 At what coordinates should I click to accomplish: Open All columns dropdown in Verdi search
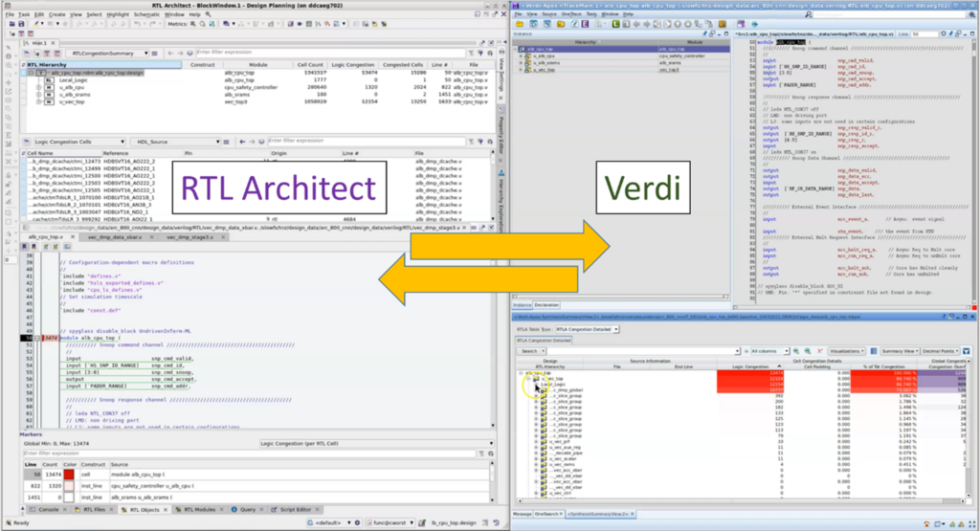point(770,351)
